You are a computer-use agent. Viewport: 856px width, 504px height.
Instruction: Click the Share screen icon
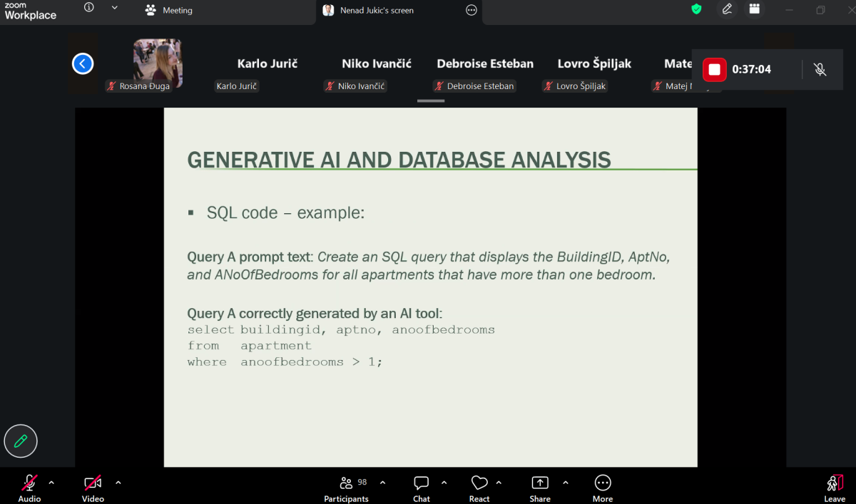click(540, 488)
